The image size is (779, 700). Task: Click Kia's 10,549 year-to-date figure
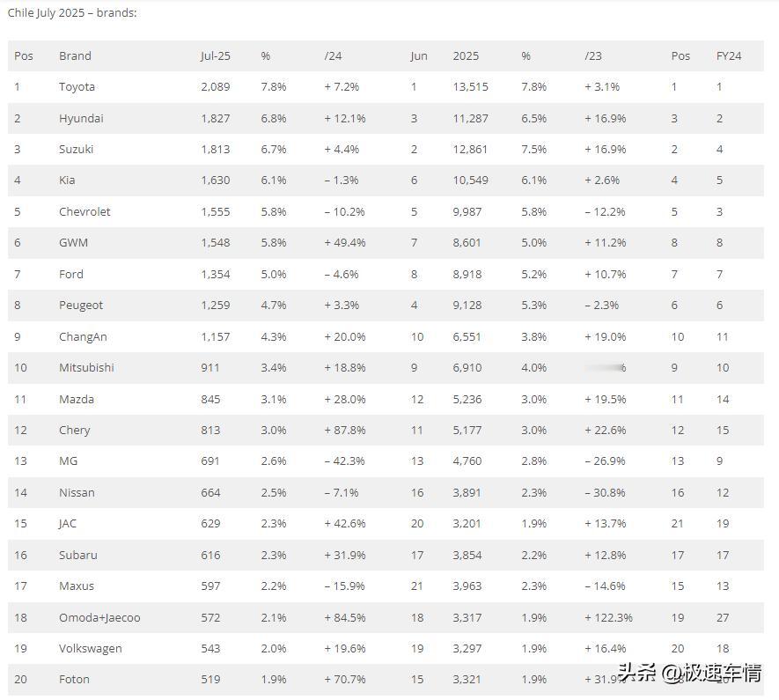470,181
